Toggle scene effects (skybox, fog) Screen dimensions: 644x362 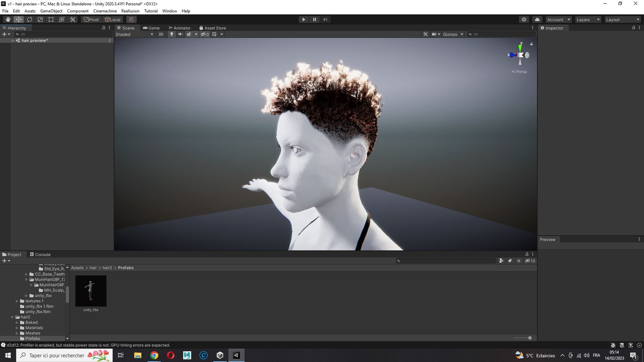pyautogui.click(x=189, y=34)
